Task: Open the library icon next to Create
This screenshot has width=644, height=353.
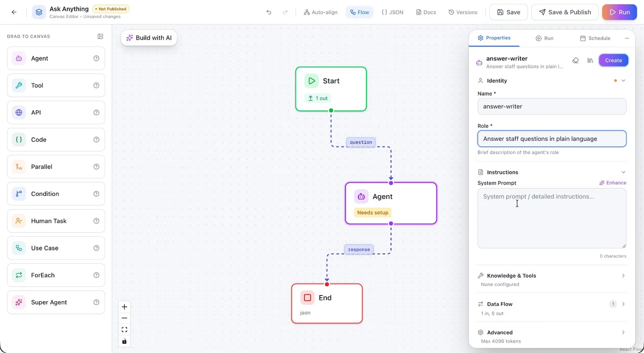Action: [590, 60]
